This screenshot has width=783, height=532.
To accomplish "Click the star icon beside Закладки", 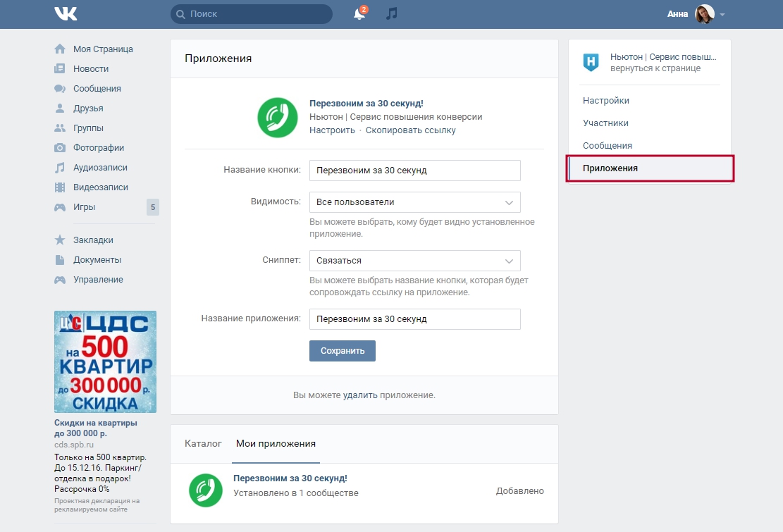I will pos(60,240).
